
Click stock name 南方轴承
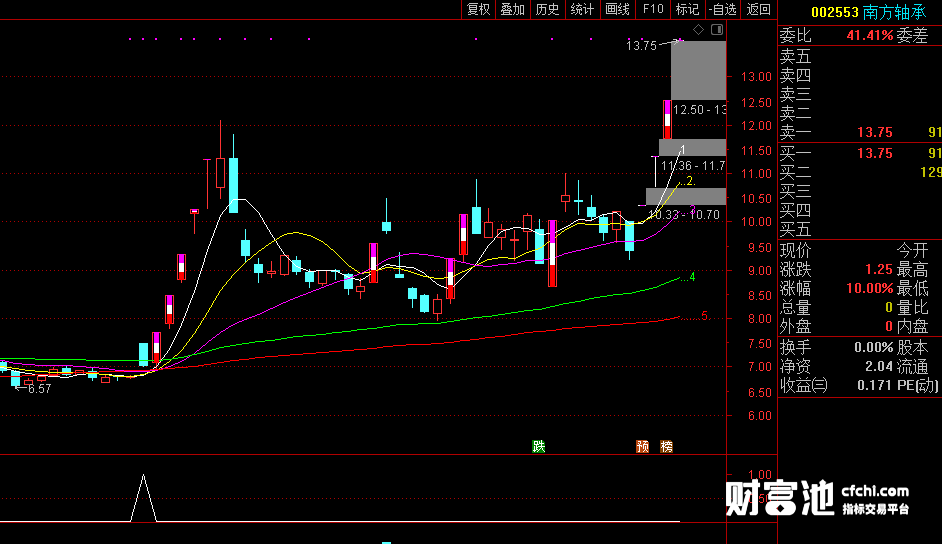point(894,12)
